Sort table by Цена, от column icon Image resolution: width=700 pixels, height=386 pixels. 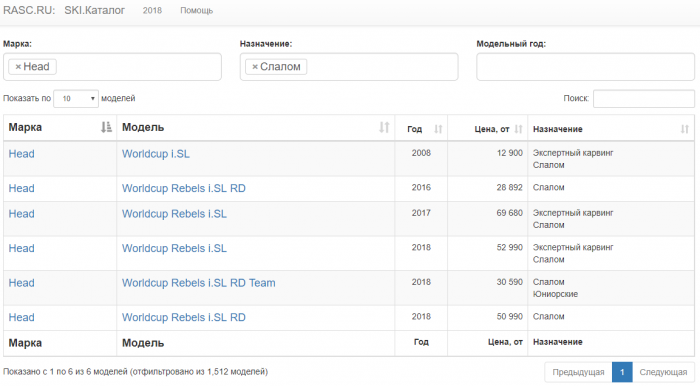(x=518, y=129)
